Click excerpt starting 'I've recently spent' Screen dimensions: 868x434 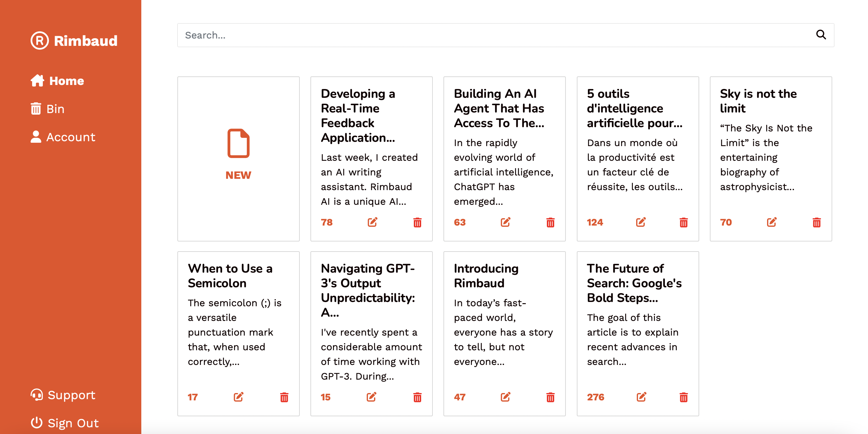point(371,354)
